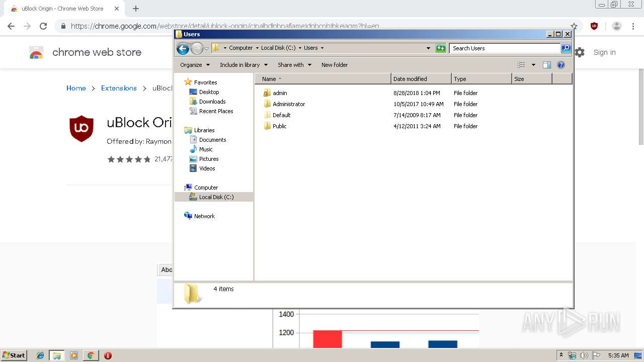Image resolution: width=644 pixels, height=362 pixels.
Task: Sort files by the Type column
Action: pyautogui.click(x=481, y=79)
